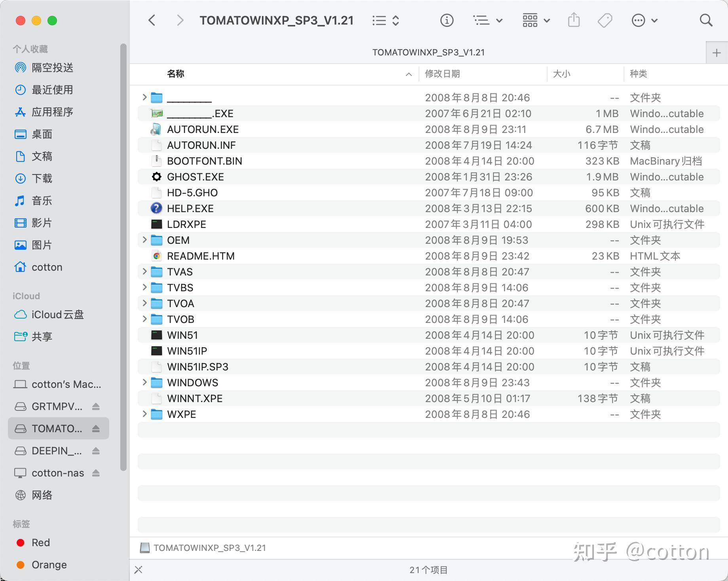Go forward with the right chevron
Image resolution: width=728 pixels, height=581 pixels.
[x=180, y=20]
